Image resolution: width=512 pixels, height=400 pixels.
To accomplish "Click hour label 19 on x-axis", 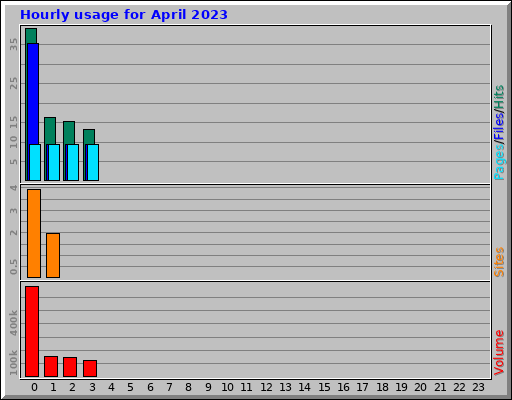I will (x=401, y=387).
